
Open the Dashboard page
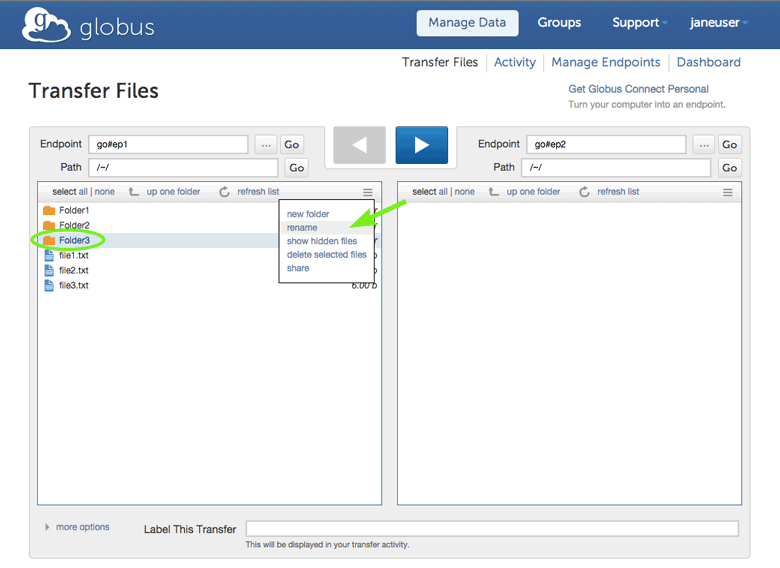coord(708,62)
